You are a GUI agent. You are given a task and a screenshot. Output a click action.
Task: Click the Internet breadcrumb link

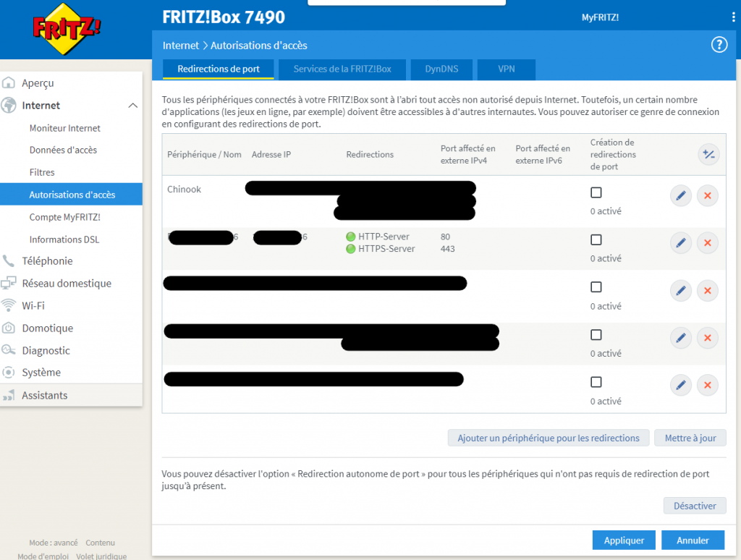[x=180, y=46]
